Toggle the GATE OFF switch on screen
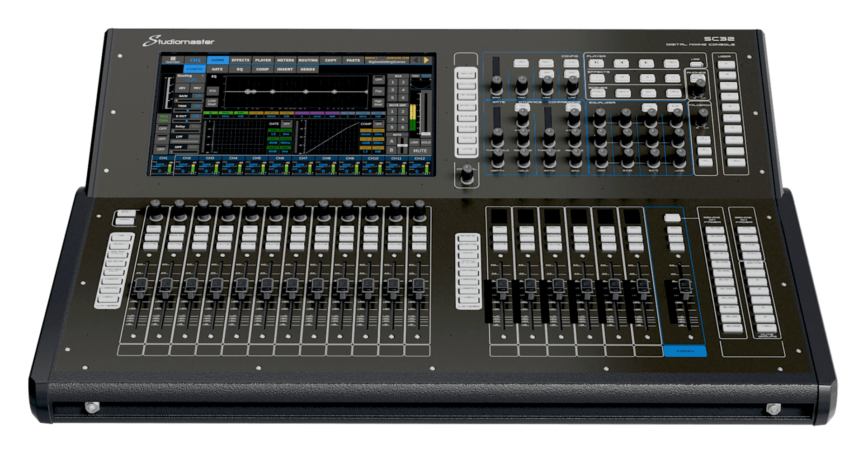The width and height of the screenshot is (868, 453). click(286, 124)
